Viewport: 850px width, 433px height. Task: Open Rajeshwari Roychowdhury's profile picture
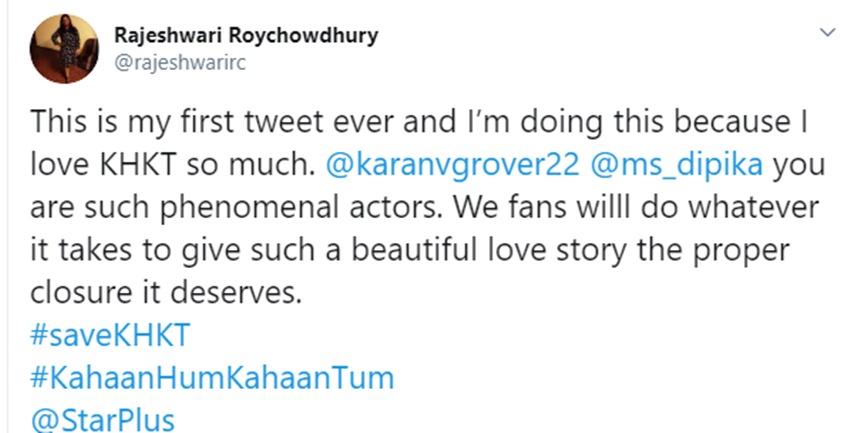(65, 49)
